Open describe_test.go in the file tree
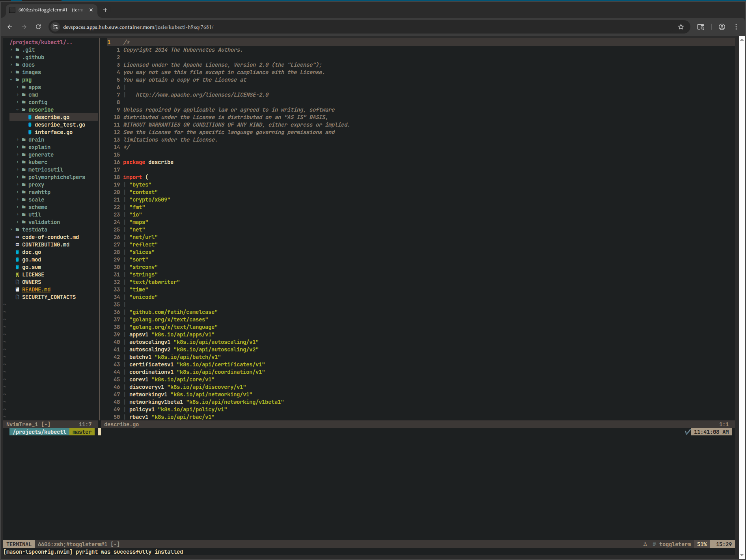 (60, 125)
